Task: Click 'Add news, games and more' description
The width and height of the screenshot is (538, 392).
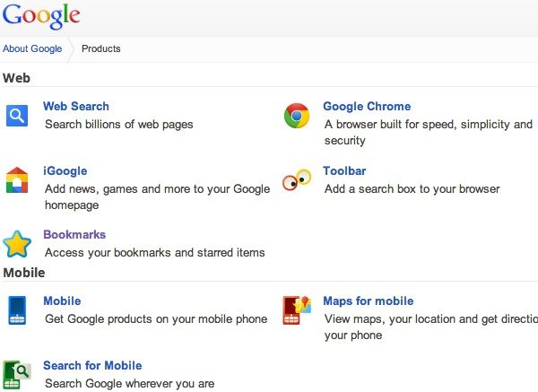Action: (158, 196)
